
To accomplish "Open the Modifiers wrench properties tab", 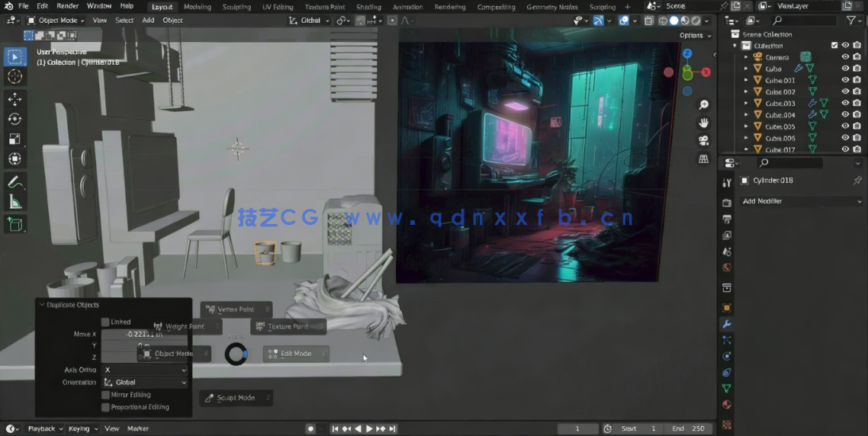I will [726, 324].
